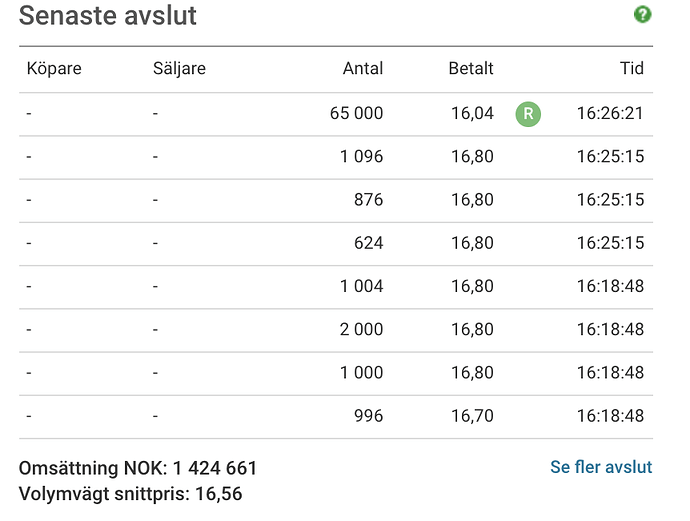The width and height of the screenshot is (690, 521).
Task: Select the trade row with 1 096 shares
Action: pos(336,157)
